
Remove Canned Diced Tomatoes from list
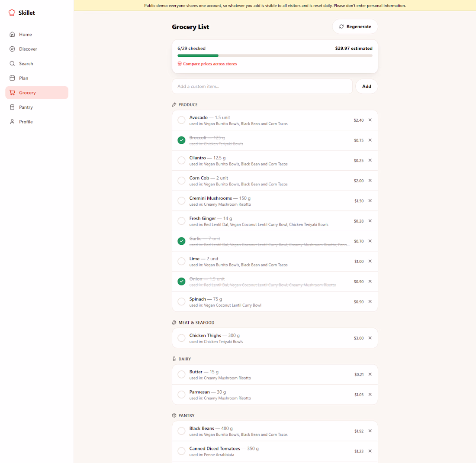[370, 451]
